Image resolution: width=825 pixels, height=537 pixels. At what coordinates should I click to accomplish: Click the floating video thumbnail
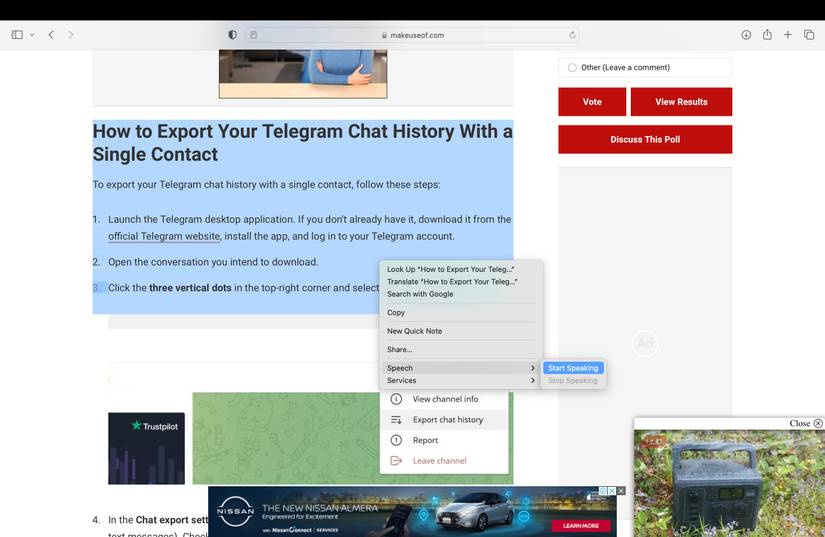pyautogui.click(x=729, y=483)
